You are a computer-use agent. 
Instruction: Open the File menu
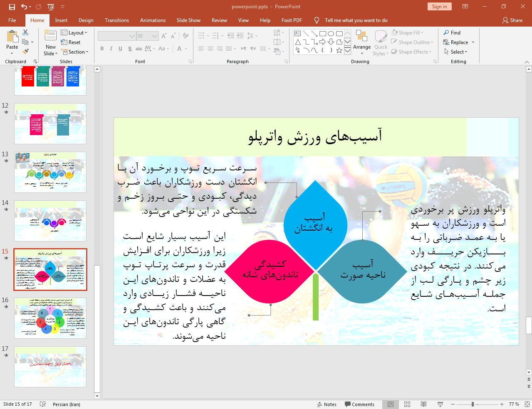[x=12, y=20]
